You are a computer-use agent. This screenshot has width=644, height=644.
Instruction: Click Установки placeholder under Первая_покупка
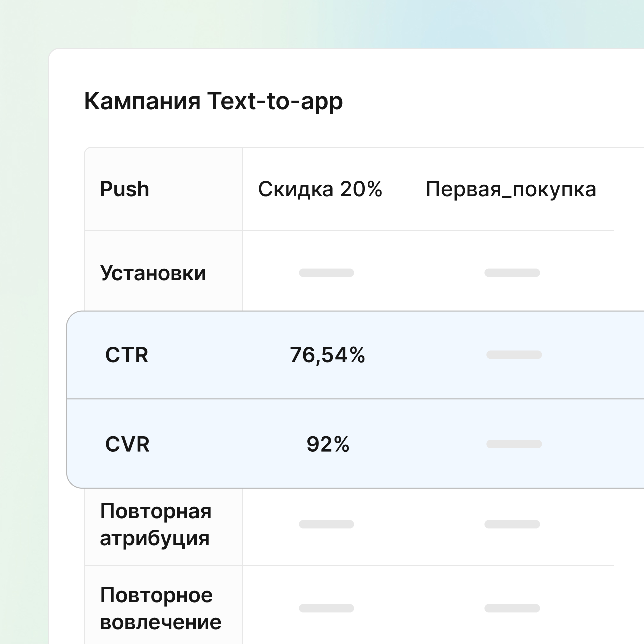[512, 273]
